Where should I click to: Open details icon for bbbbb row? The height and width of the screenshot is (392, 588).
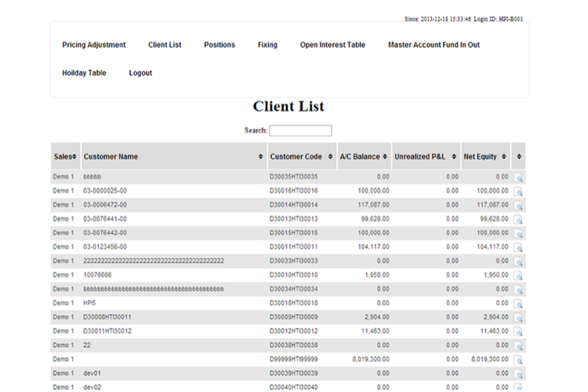[518, 177]
